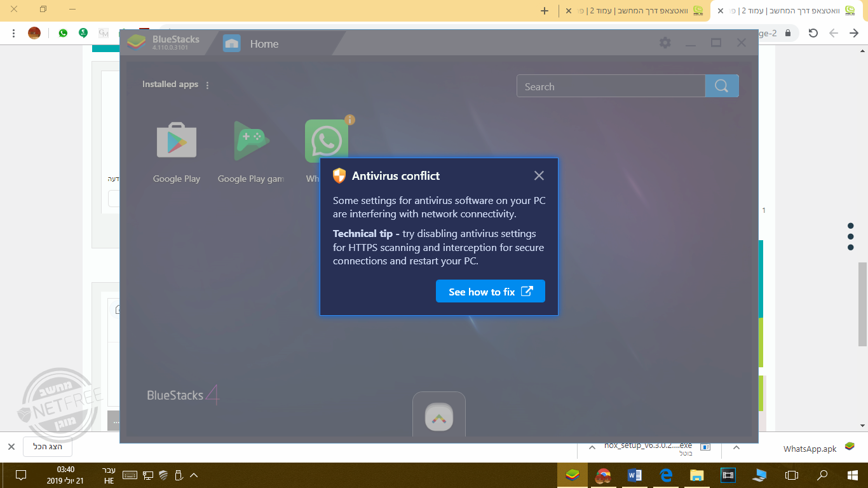Open File Explorer from taskbar
This screenshot has width=868, height=488.
click(697, 475)
